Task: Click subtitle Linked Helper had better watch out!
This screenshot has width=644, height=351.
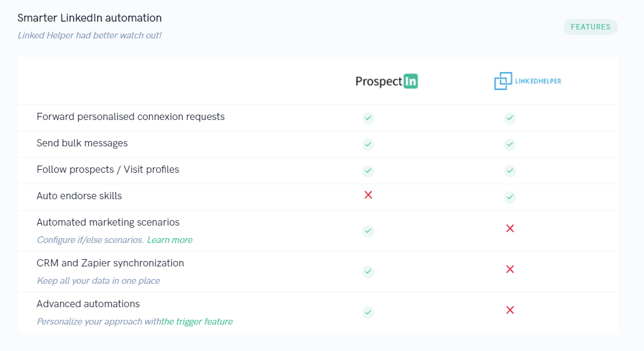Action: [x=90, y=35]
